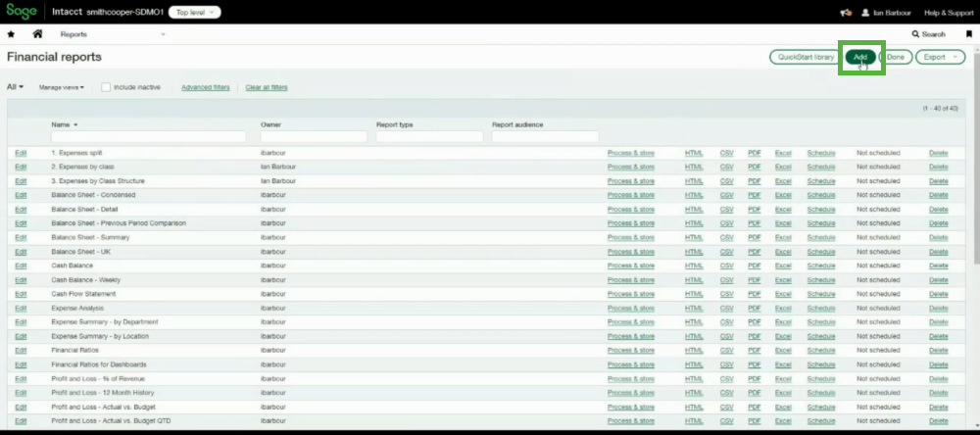Screen dimensions: 980x435
Task: Open Help & Support menu
Action: [x=948, y=13]
